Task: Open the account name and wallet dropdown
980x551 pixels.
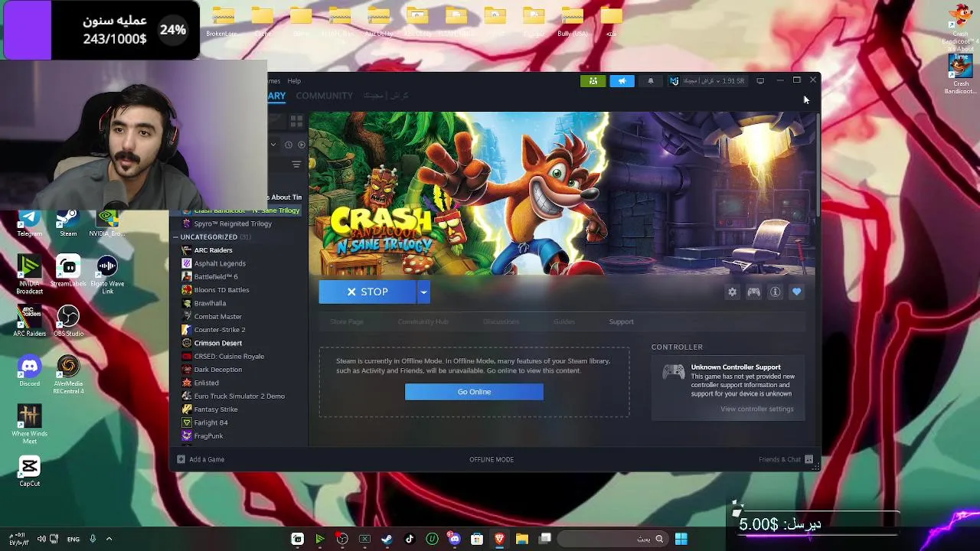Action: click(707, 80)
